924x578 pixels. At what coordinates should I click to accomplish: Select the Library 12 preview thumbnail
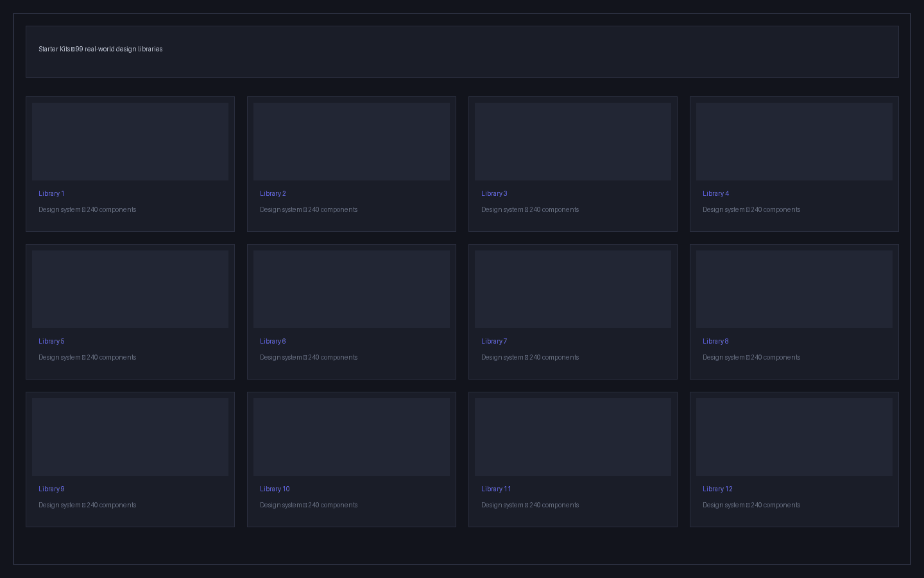(x=794, y=437)
